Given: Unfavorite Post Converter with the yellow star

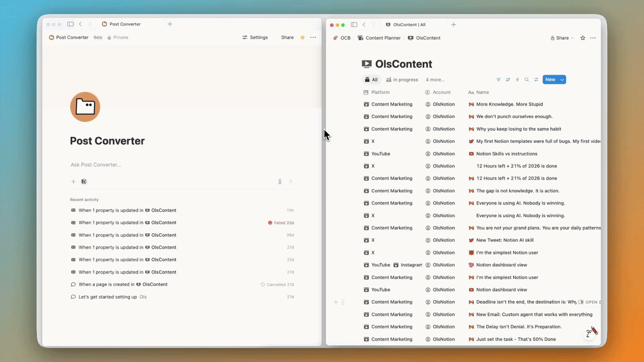Looking at the screenshot, I should [302, 37].
